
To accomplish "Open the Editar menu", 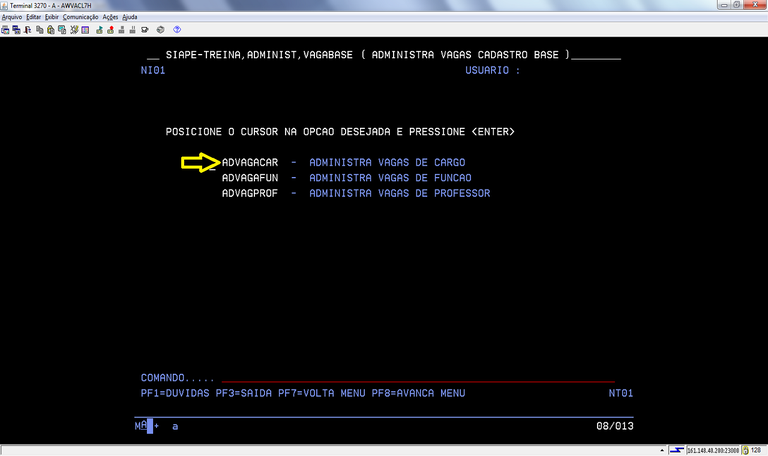I will (x=33, y=17).
